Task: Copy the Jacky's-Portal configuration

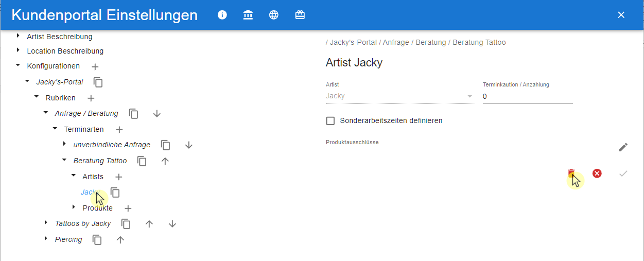Action: (98, 82)
